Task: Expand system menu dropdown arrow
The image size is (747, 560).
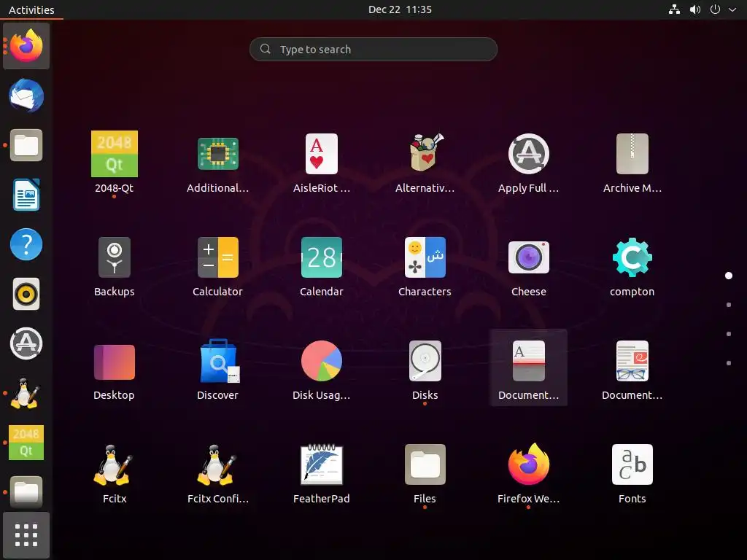Action: point(732,9)
